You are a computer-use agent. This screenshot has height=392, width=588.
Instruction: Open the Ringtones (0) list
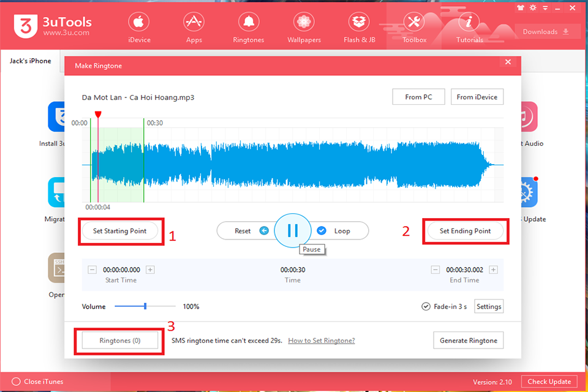[x=120, y=341]
